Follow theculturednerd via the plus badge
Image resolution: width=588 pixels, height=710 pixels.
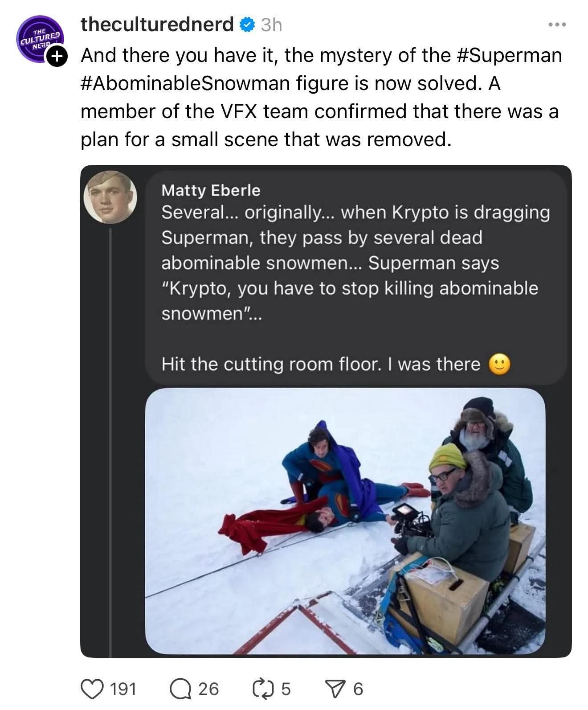57,57
